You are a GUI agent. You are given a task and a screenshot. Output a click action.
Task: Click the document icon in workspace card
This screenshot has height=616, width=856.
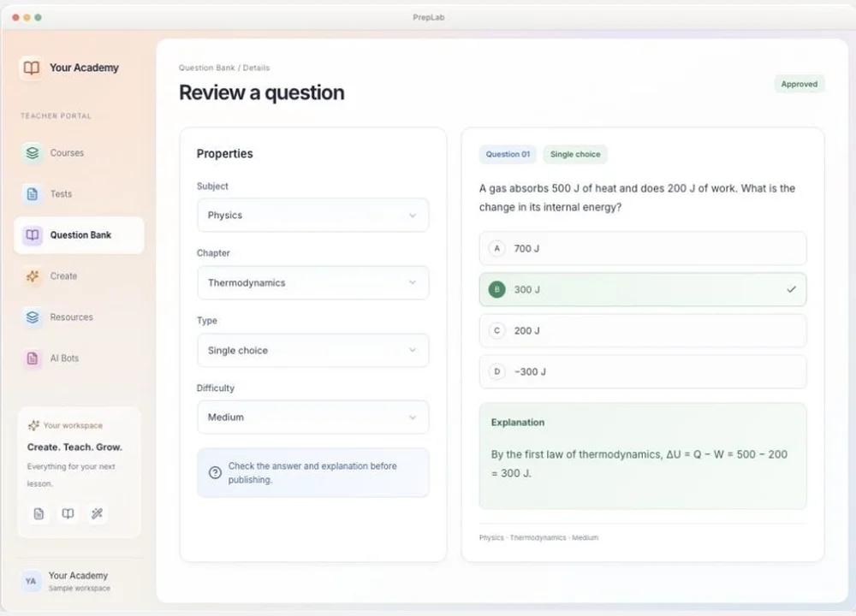tap(39, 513)
